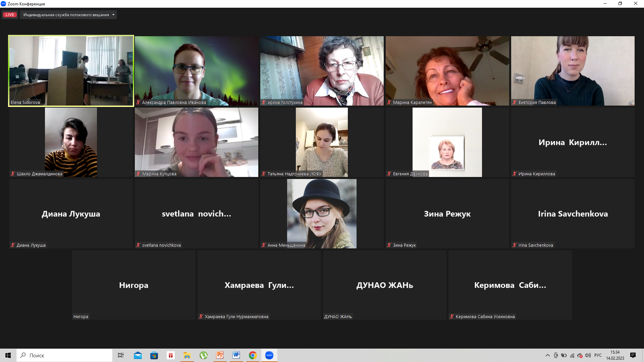Click Александра Павловна Иванова's muted mic icon
This screenshot has height=362, width=644.
pos(138,103)
